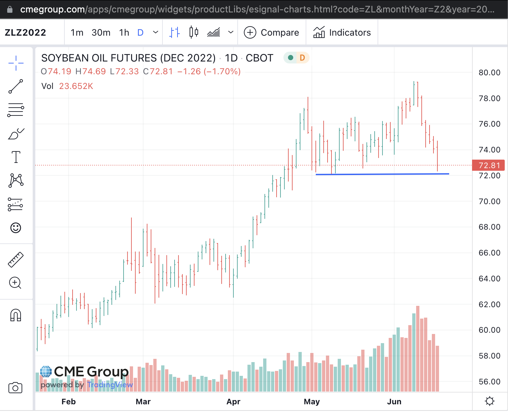
Task: Select the crosshair cursor tool
Action: [x=16, y=63]
